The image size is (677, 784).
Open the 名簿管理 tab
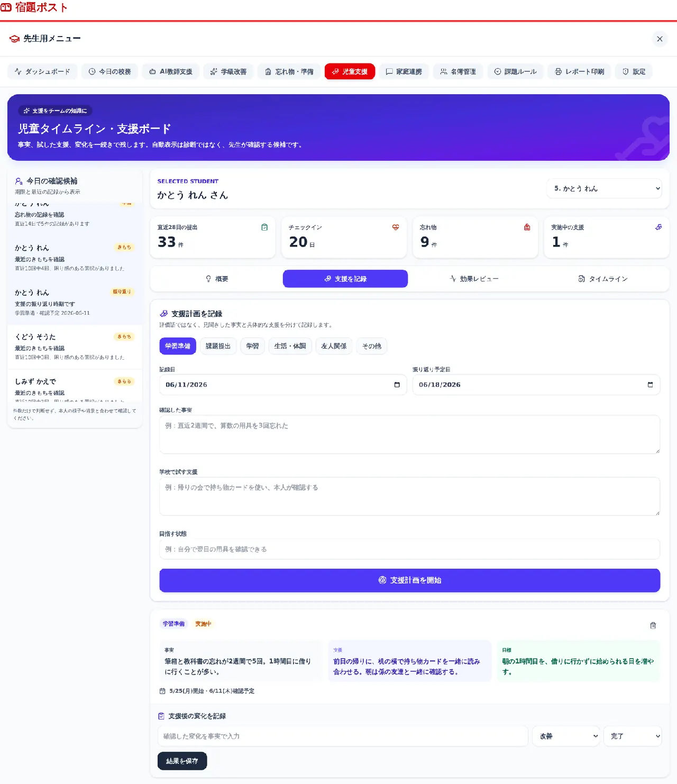coord(458,71)
